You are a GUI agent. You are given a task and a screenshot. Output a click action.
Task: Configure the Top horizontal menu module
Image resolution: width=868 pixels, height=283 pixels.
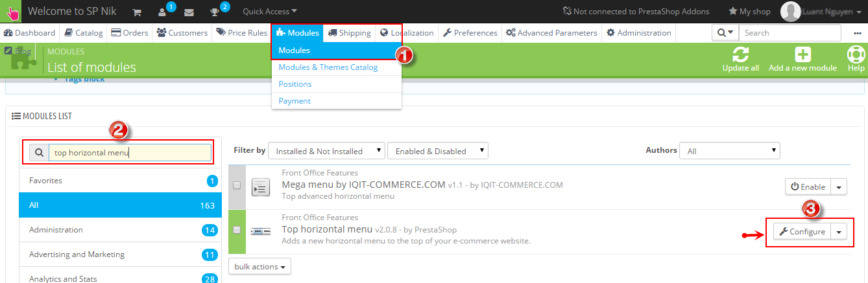pos(802,232)
